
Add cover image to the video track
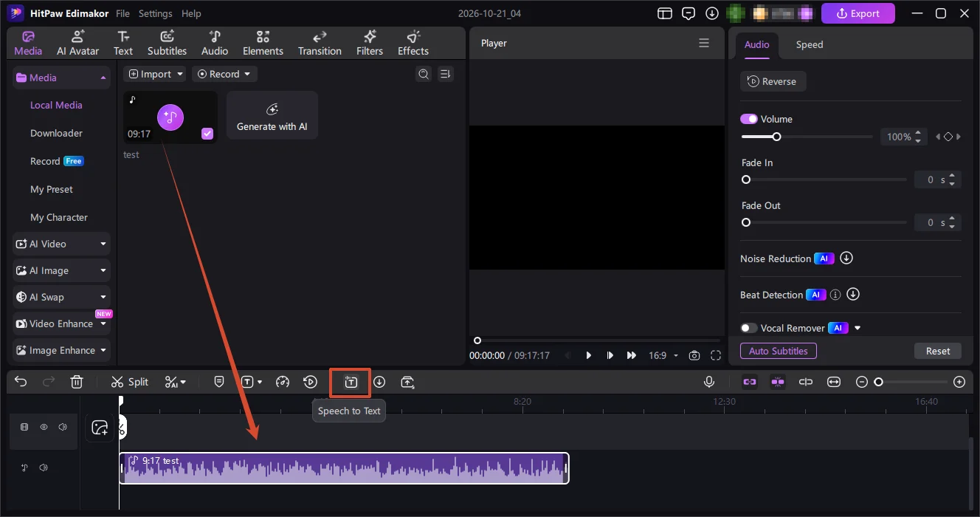(100, 428)
